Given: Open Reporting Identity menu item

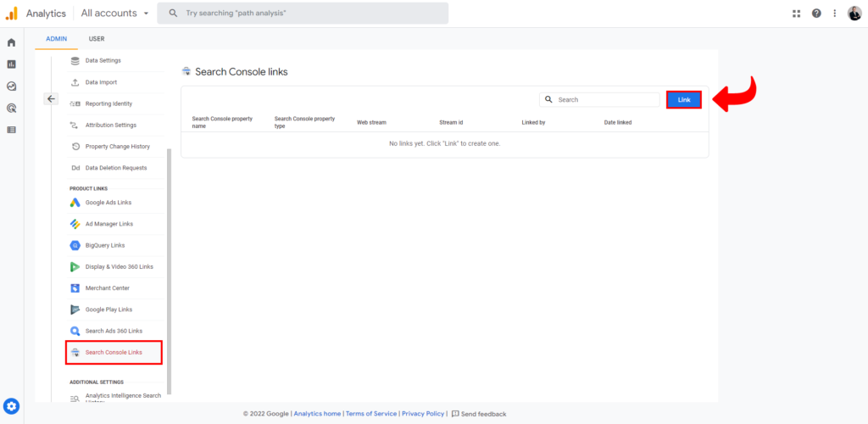Looking at the screenshot, I should click(108, 103).
